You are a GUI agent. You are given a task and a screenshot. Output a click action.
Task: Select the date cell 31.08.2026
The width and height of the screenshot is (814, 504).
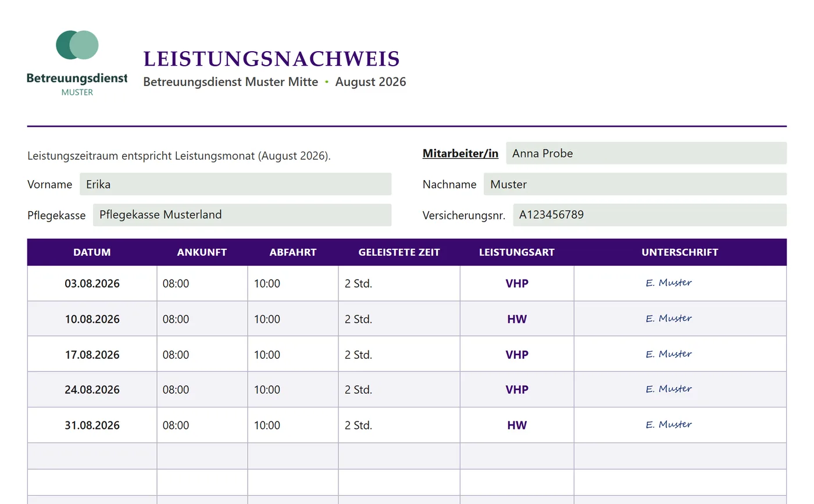(x=92, y=425)
